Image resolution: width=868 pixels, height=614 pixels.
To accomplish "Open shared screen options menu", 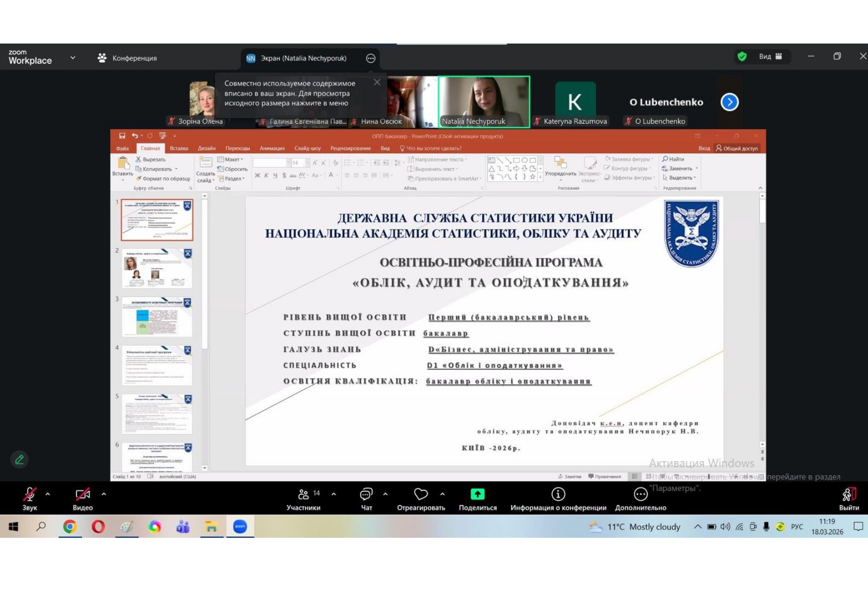I will [370, 58].
